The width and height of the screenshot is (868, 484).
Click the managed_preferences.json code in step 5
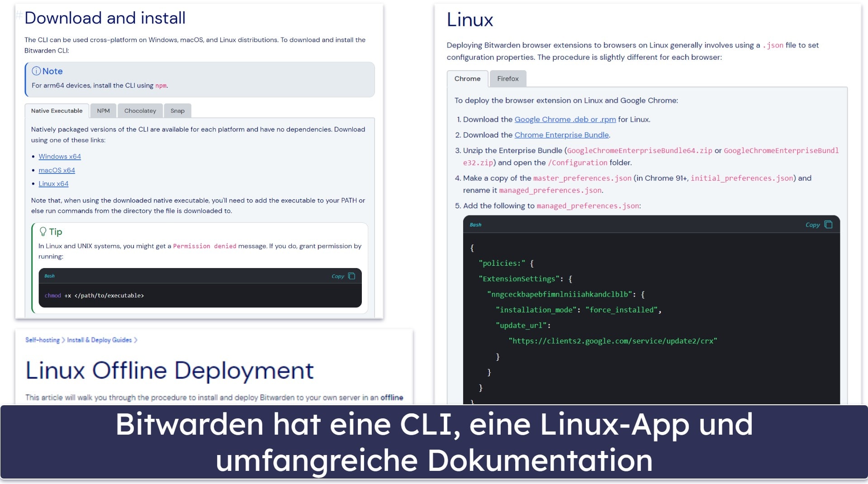click(588, 206)
